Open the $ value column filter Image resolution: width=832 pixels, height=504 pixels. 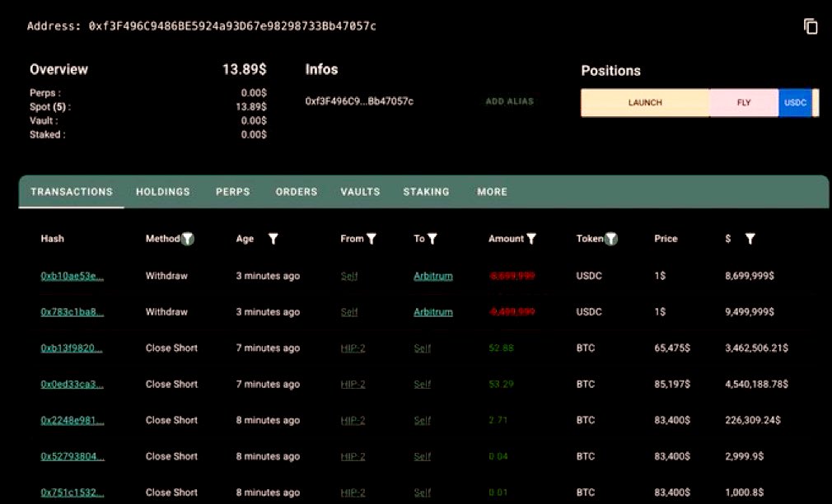click(750, 239)
